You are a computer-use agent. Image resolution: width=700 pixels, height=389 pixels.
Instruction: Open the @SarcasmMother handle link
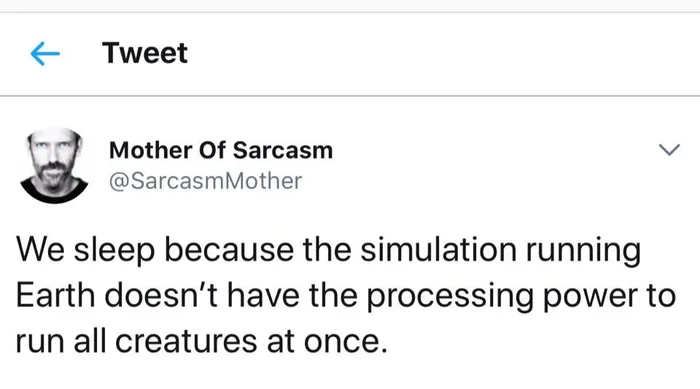(205, 181)
